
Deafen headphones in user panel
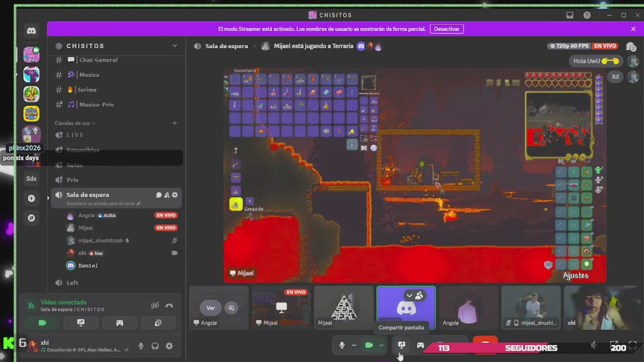[155, 346]
